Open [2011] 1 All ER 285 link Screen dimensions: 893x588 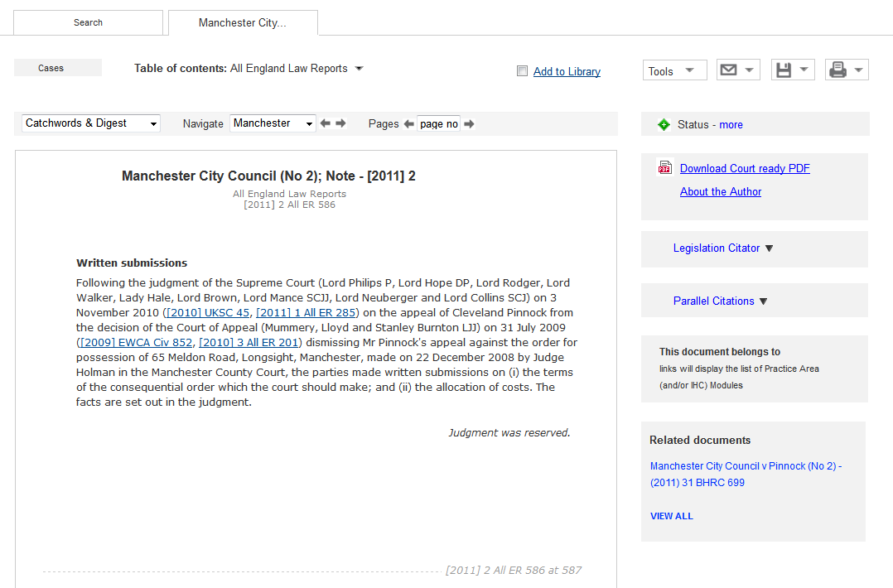pos(306,312)
